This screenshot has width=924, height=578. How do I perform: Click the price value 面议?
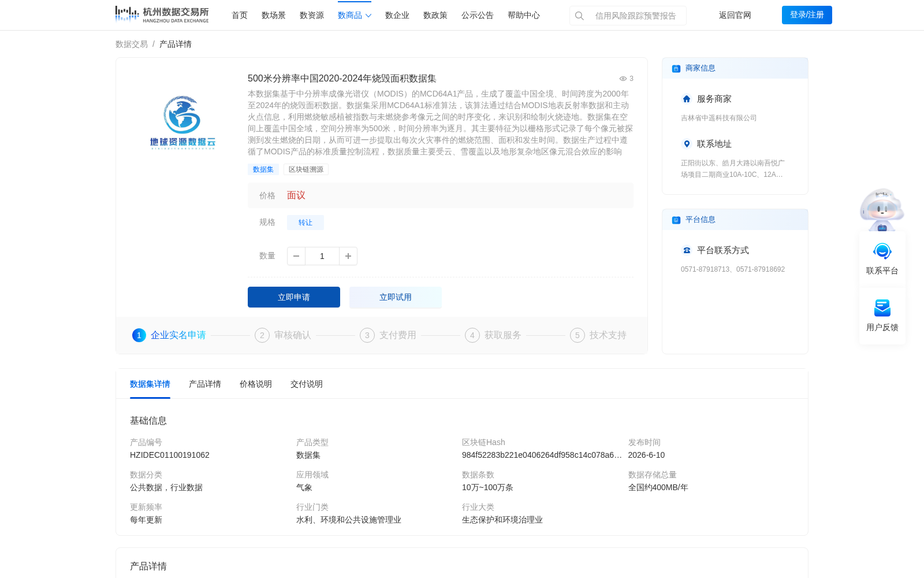point(296,195)
